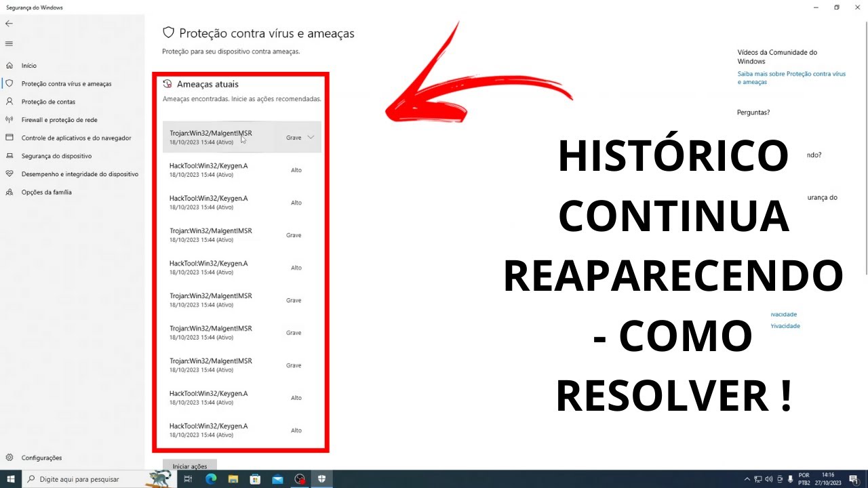
Task: Open Firewall e proteção de rede
Action: pyautogui.click(x=60, y=120)
